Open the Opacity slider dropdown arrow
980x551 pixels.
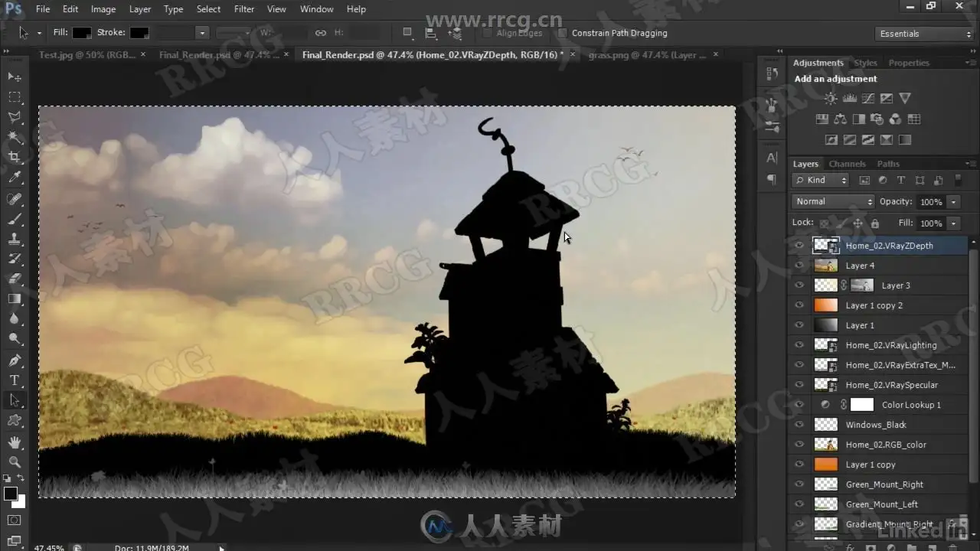(954, 202)
